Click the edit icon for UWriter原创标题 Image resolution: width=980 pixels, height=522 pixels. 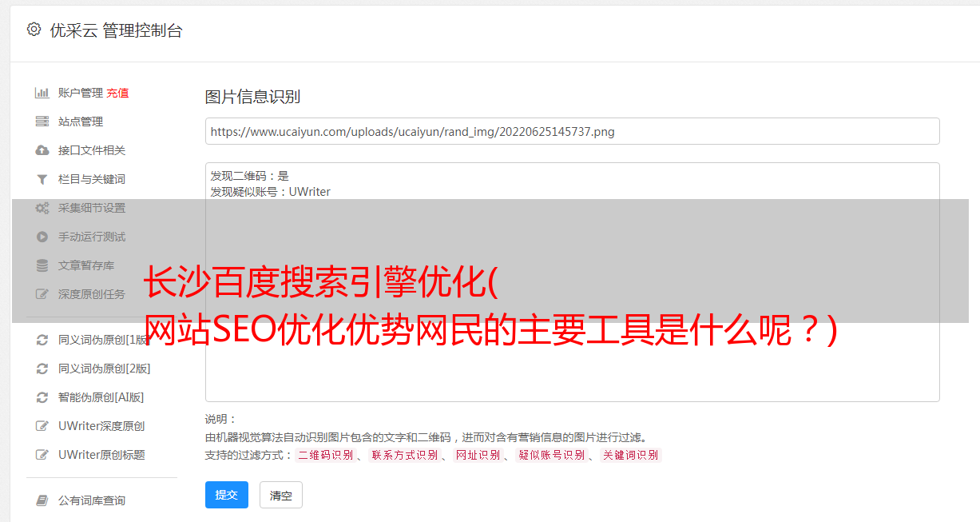coord(42,455)
